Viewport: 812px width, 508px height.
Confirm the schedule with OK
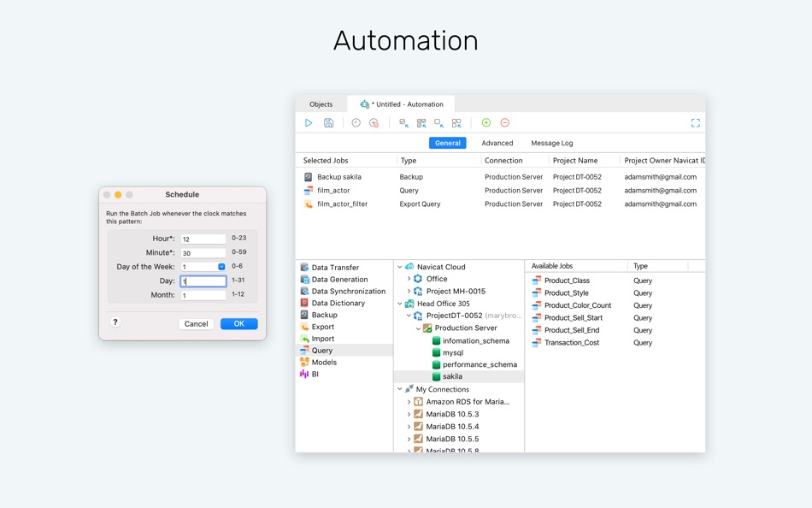click(x=238, y=323)
